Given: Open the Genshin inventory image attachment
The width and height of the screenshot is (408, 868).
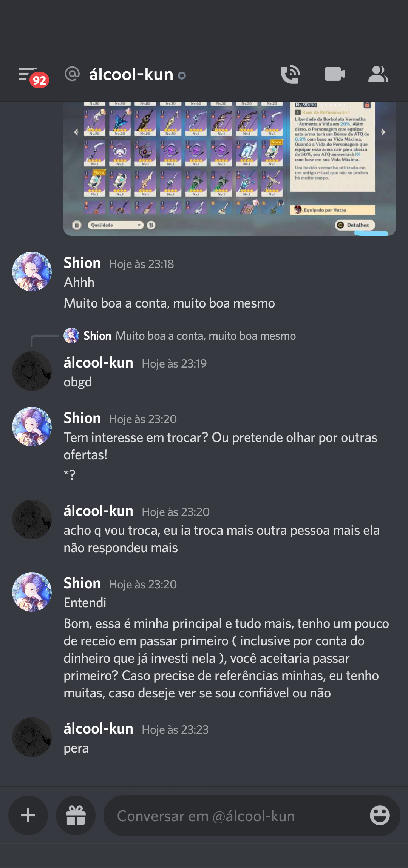Looking at the screenshot, I should pyautogui.click(x=230, y=169).
